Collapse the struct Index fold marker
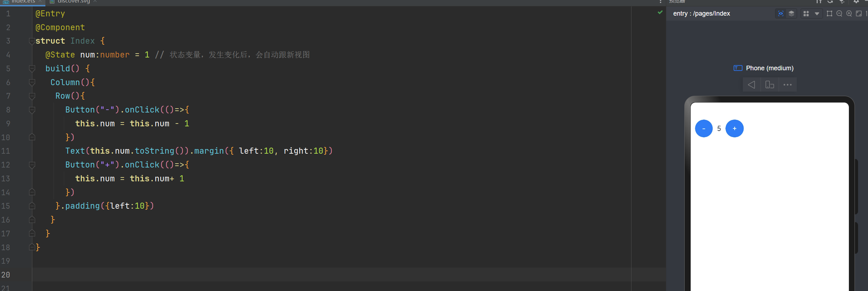The image size is (868, 291). [32, 41]
